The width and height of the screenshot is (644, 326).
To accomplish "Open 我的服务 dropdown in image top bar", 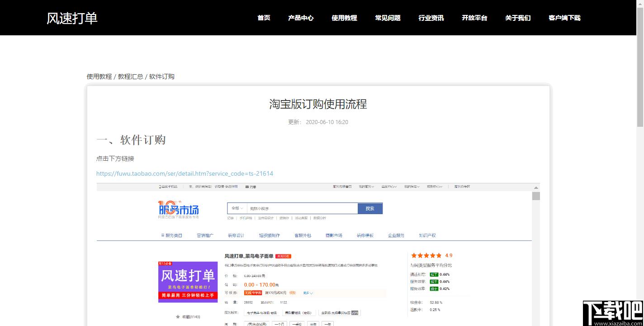I will pyautogui.click(x=366, y=187).
